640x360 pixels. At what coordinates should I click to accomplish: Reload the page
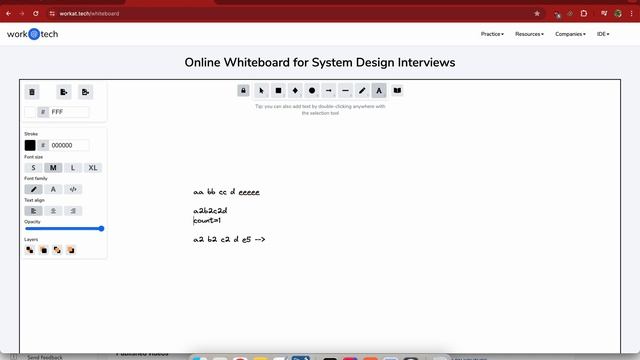tap(36, 13)
